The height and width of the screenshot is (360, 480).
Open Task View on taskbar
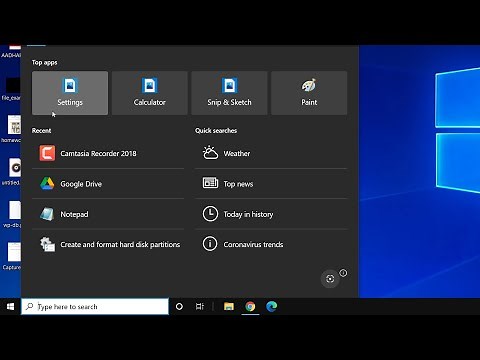coord(200,306)
